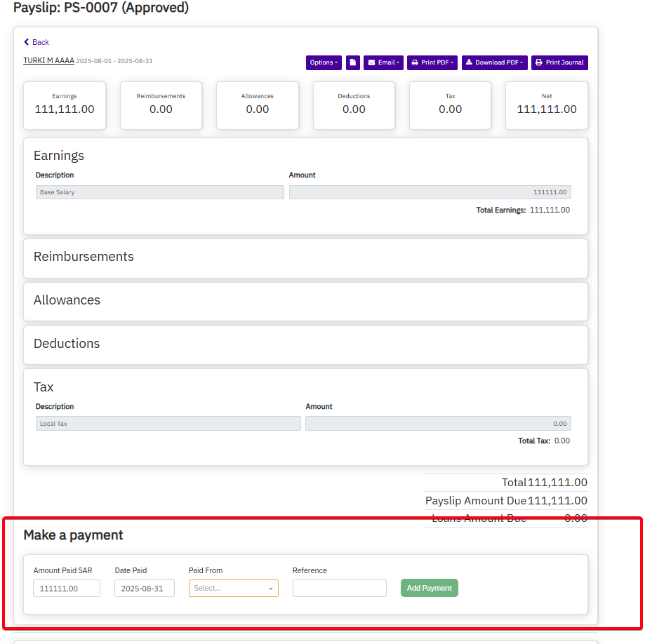Open the Options dropdown menu
Screen dimensions: 671x644
[x=324, y=62]
